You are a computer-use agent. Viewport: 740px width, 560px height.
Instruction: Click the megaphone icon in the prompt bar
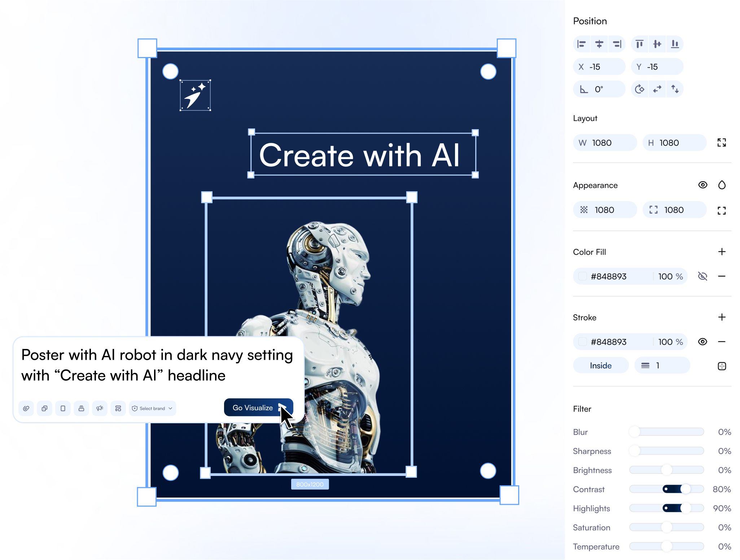(100, 408)
